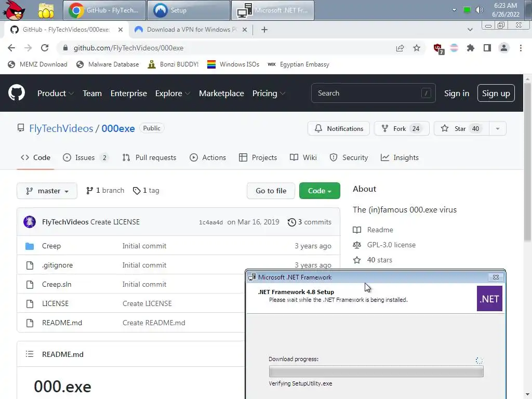Close the Download a VPN tab
This screenshot has height=399, width=532.
point(244,30)
